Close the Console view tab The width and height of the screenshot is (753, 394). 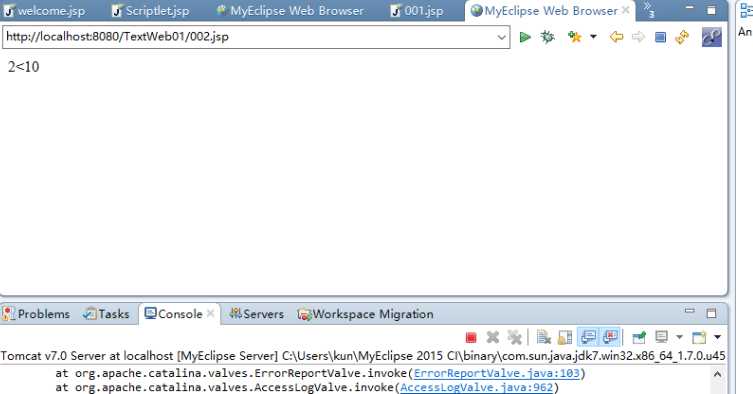point(210,313)
